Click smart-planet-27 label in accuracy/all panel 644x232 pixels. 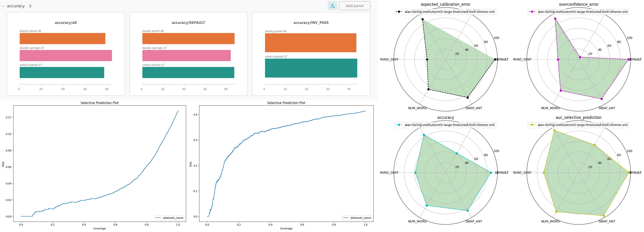pyautogui.click(x=31, y=65)
